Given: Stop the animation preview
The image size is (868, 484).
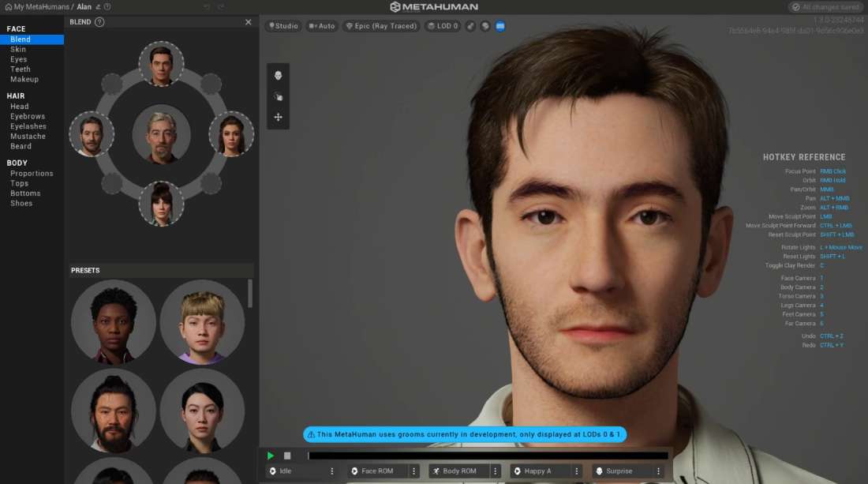Looking at the screenshot, I should tap(287, 456).
